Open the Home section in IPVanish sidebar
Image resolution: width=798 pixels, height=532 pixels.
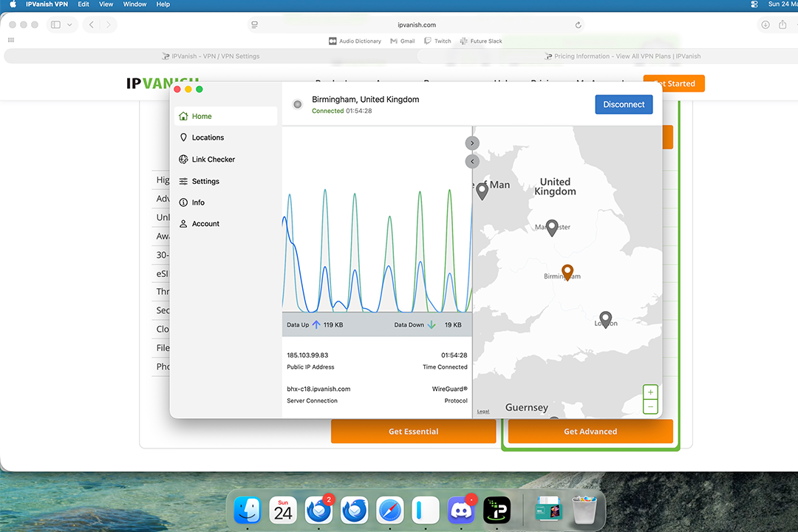(x=225, y=116)
